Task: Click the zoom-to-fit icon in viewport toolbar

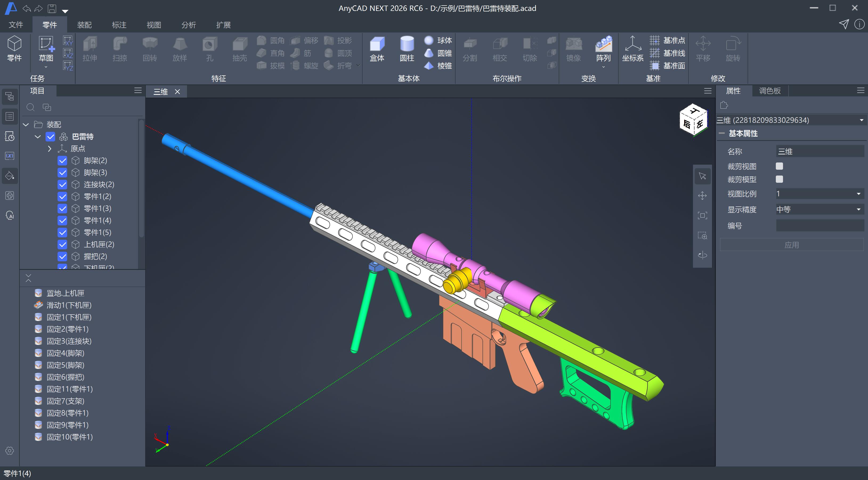Action: (702, 215)
